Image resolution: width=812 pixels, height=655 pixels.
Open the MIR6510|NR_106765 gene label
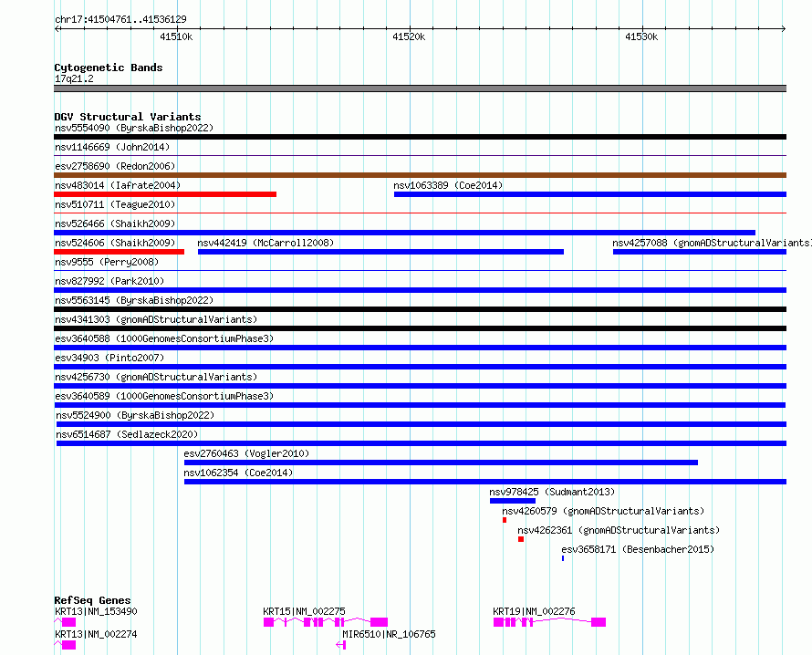click(389, 634)
